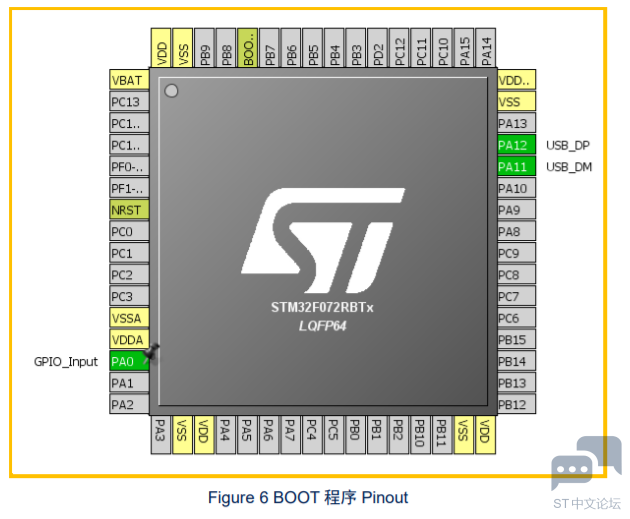The image size is (630, 519).
Task: Select the PA14 pin
Action: (486, 48)
